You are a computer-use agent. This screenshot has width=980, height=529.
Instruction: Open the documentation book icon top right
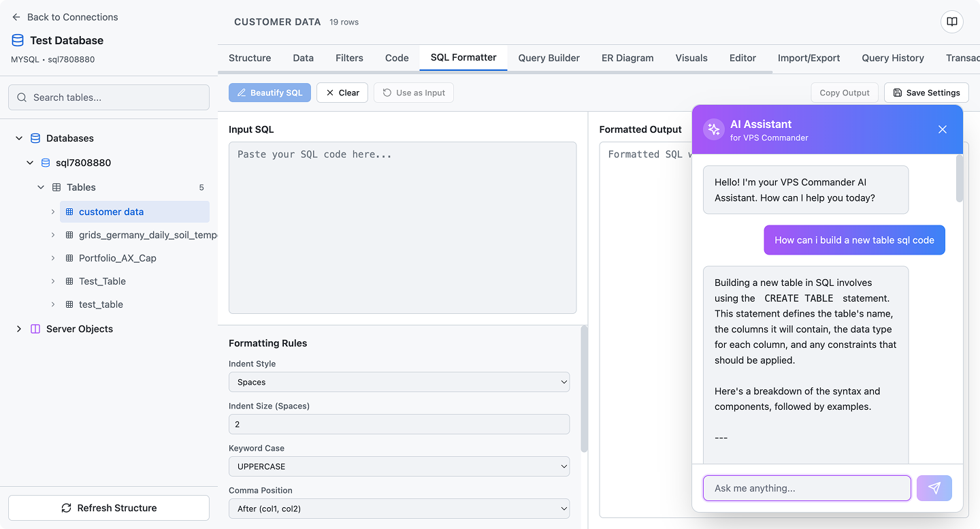pos(951,22)
